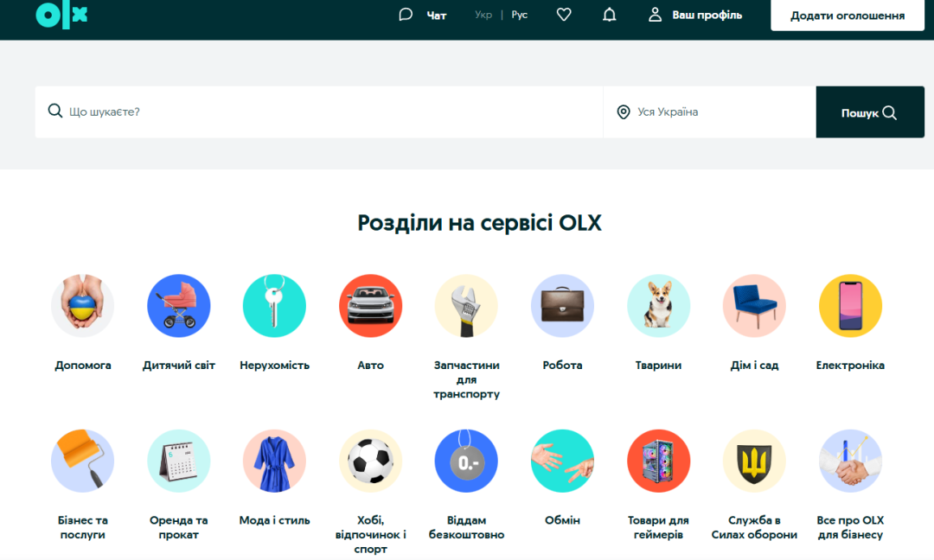The image size is (934, 560).
Task: Open the Уся Україна location field
Action: (709, 111)
